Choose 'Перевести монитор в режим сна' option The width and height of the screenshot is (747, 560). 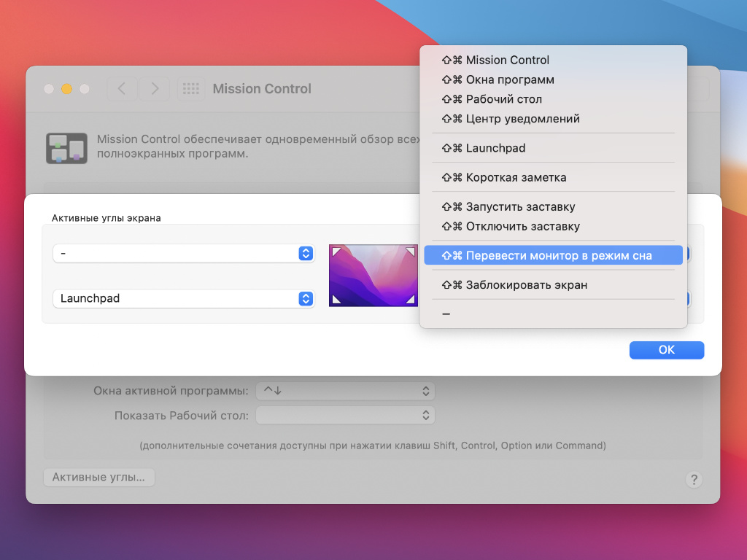click(x=553, y=255)
